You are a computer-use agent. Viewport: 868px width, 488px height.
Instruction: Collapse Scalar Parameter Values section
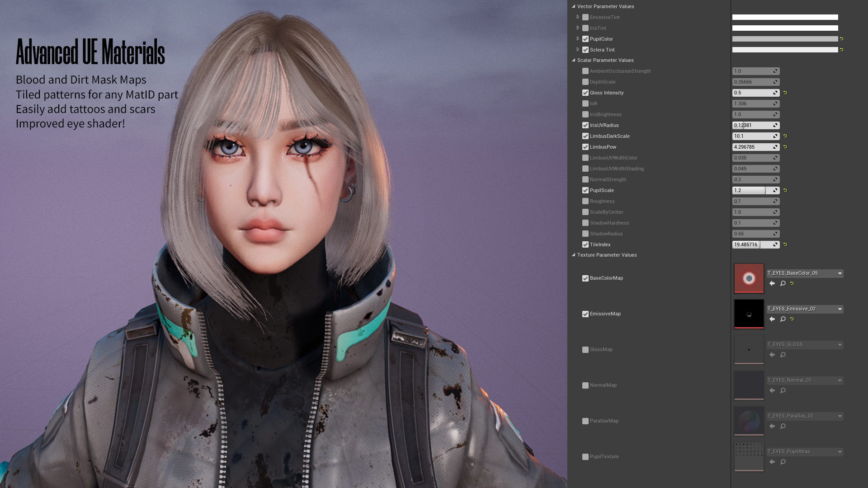coord(574,60)
